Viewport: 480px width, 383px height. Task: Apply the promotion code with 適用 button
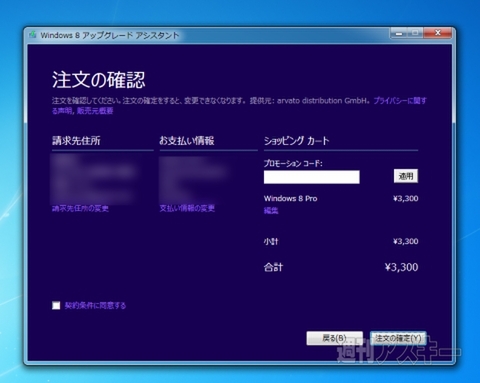(406, 176)
